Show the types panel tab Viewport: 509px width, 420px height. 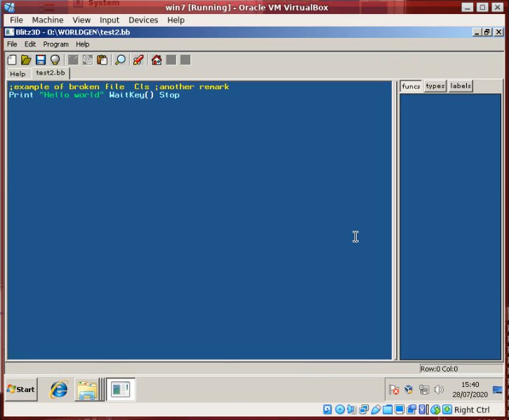pos(435,86)
